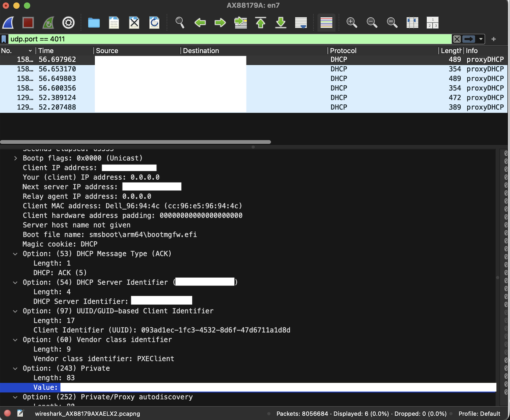Clear the display filter with X button
510x420 pixels.
(x=457, y=39)
